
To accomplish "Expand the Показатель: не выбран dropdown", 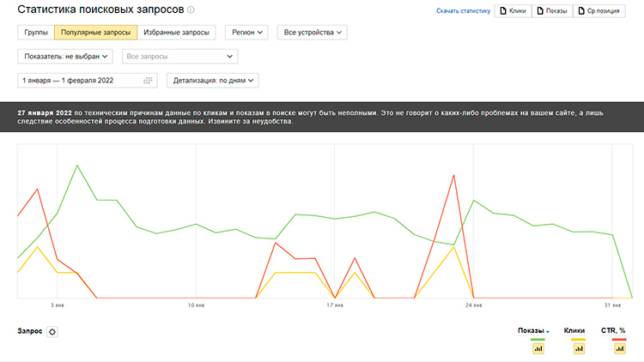I will pos(66,57).
